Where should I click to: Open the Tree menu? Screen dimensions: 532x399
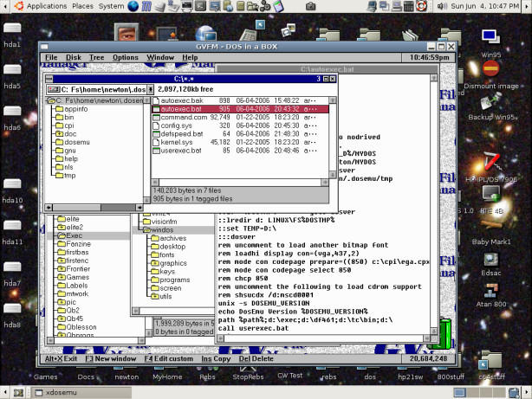pyautogui.click(x=97, y=57)
